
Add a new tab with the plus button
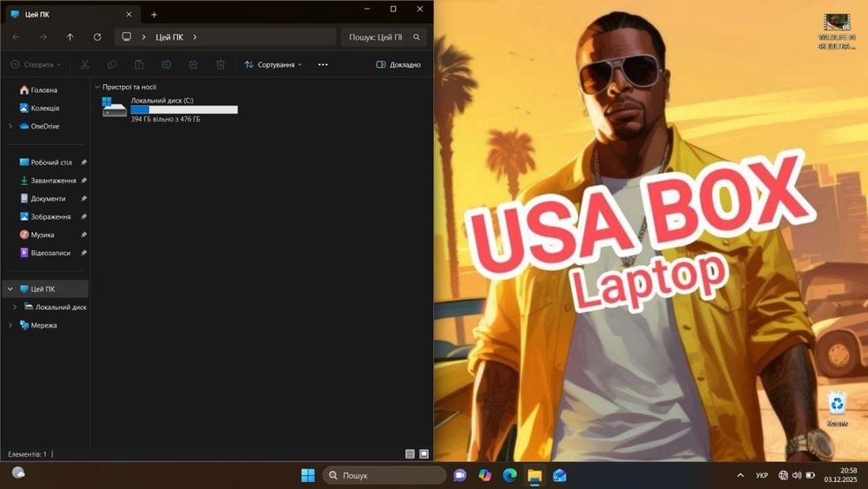[x=154, y=15]
